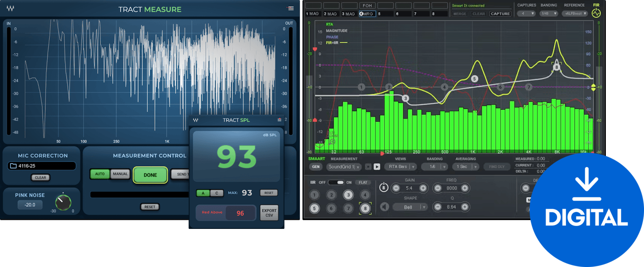Increase Gain with the plus button
644x267 pixels.
tap(423, 188)
